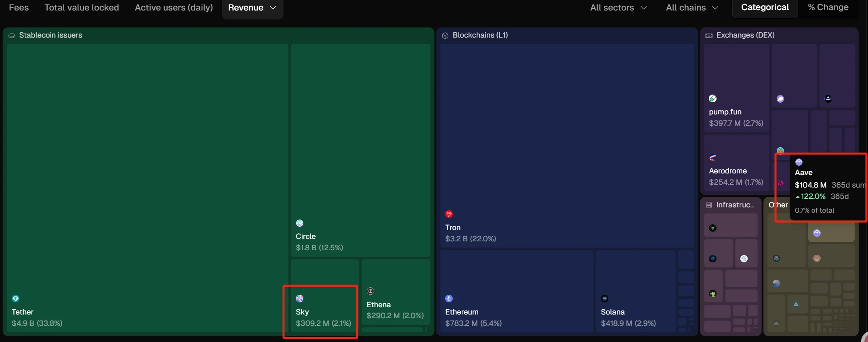The image size is (868, 342).
Task: Click Sky's value "$309.2 M (2.1%)"
Action: [x=324, y=323]
